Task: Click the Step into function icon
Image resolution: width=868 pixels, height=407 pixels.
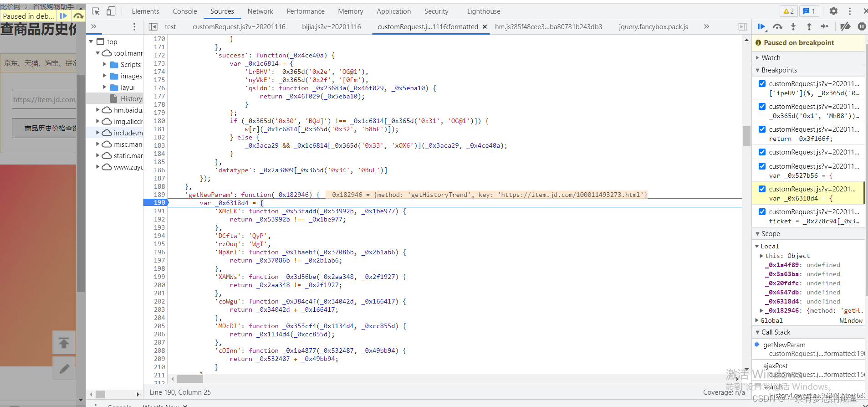Action: (x=793, y=27)
